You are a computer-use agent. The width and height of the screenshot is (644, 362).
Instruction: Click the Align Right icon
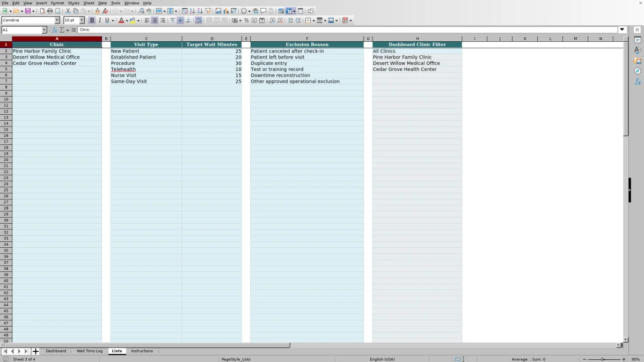[x=163, y=20]
